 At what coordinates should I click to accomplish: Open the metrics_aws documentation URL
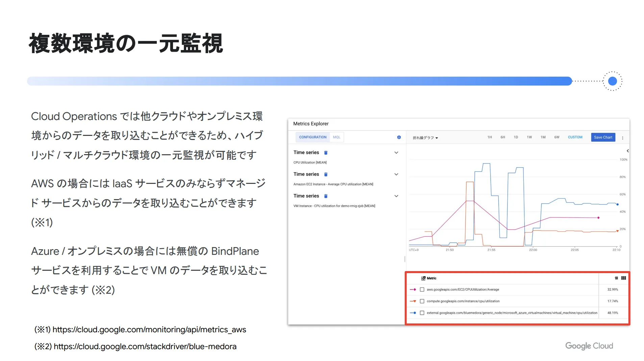click(x=149, y=330)
